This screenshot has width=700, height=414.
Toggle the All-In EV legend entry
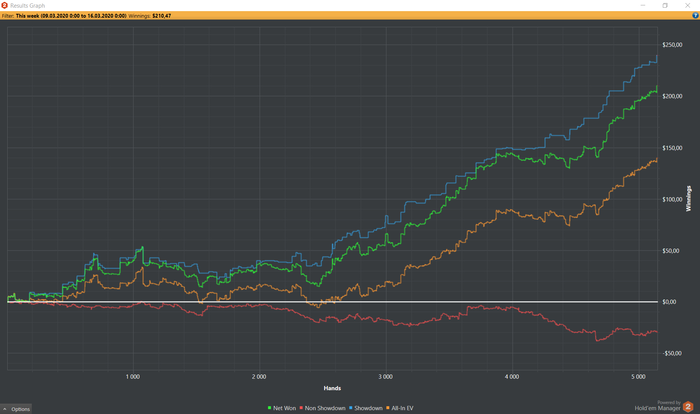[x=400, y=408]
